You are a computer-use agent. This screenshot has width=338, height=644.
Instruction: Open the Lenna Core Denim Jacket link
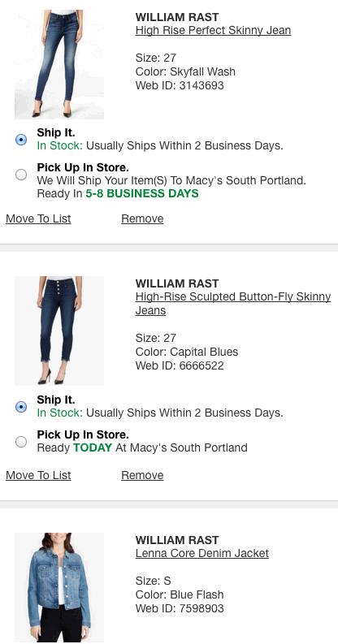tap(202, 553)
